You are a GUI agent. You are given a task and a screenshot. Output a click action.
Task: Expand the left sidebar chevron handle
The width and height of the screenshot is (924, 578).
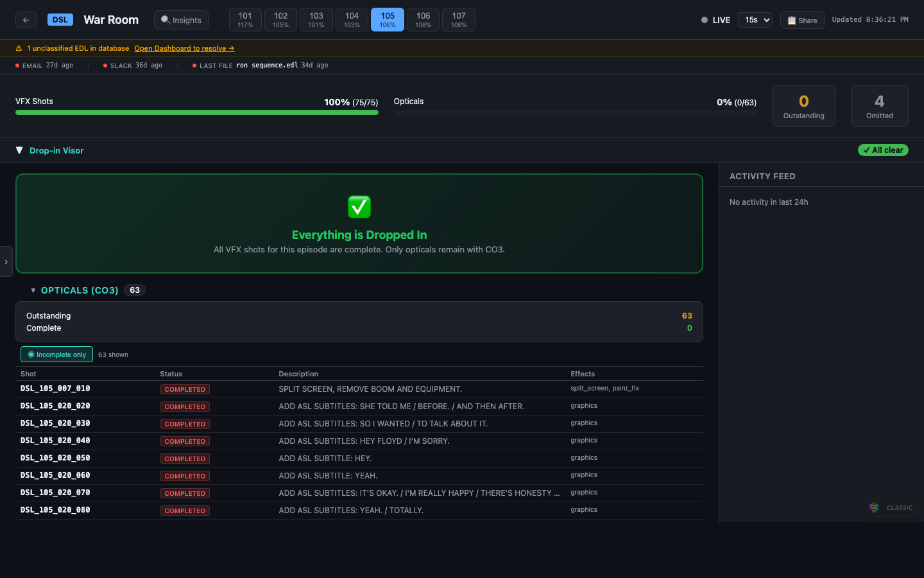tap(6, 261)
